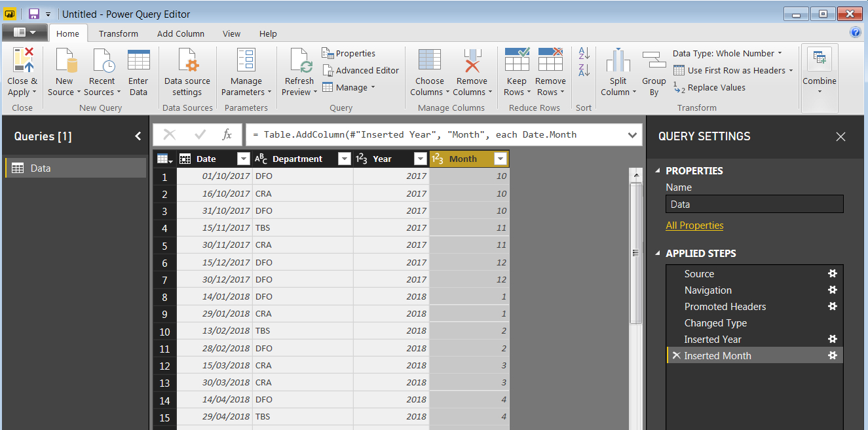Click the Keep Rows icon
Screen dimensions: 868x430
(x=517, y=59)
